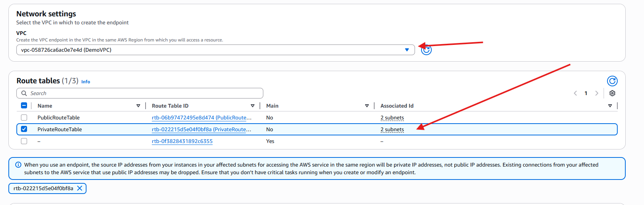Open rtb-0f3828431892c6355 route table link
The height and width of the screenshot is (205, 644).
[182, 141]
